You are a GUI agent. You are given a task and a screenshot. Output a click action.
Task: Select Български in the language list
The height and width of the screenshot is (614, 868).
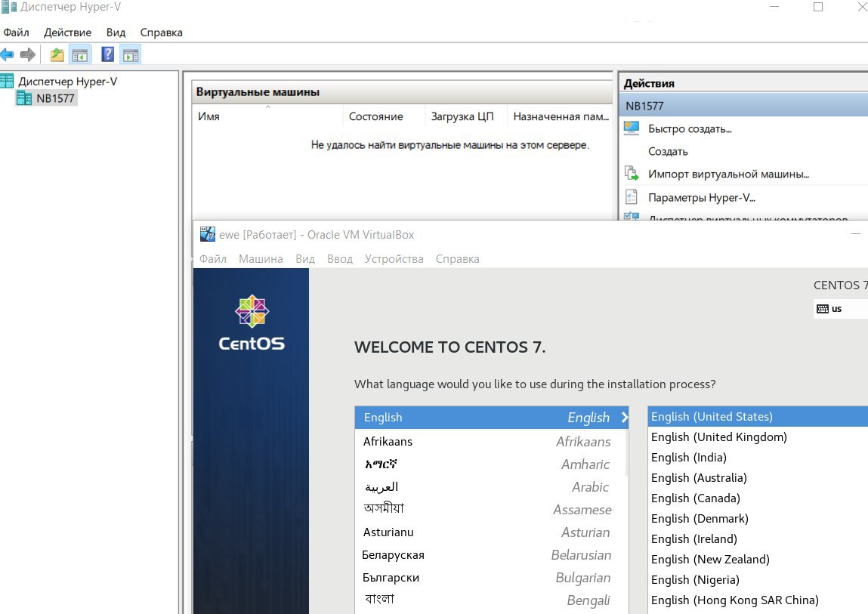[490, 578]
